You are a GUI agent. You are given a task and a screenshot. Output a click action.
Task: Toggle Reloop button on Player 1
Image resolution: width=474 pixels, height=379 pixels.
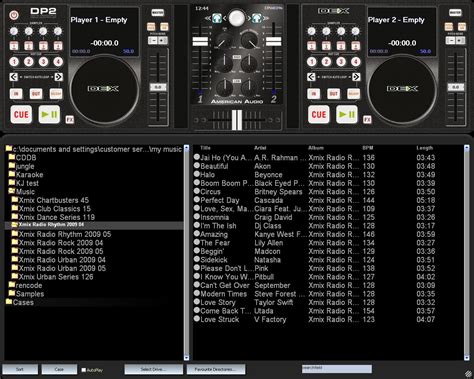click(56, 94)
